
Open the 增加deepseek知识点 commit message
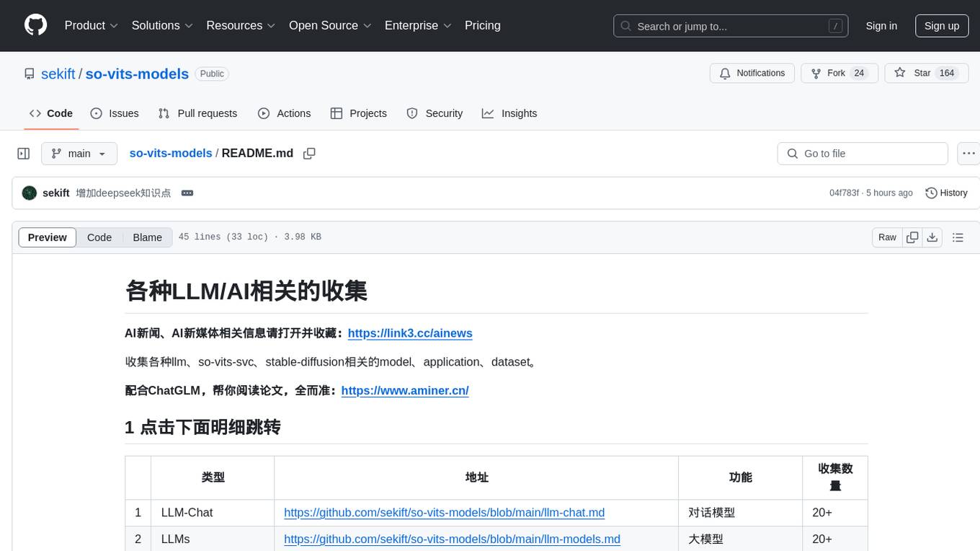tap(123, 193)
